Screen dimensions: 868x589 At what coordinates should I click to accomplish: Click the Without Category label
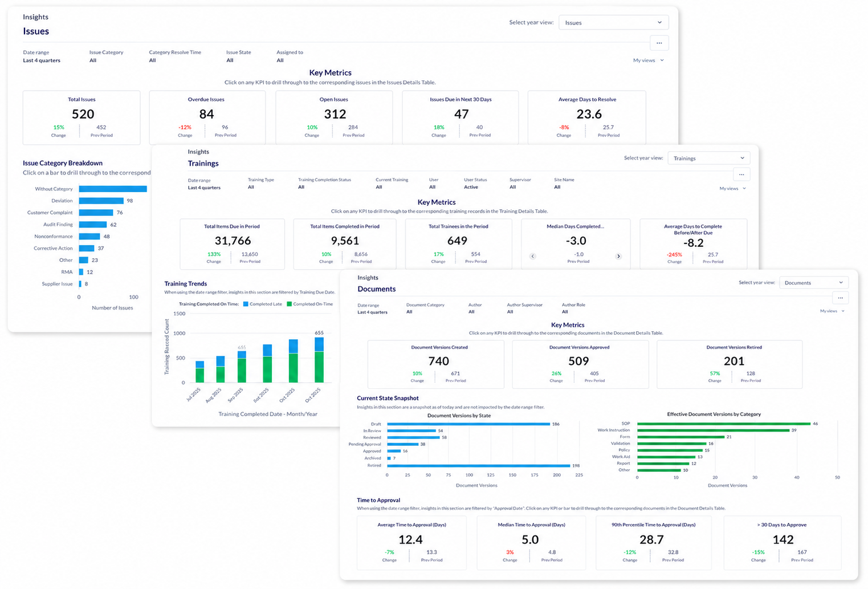[54, 189]
